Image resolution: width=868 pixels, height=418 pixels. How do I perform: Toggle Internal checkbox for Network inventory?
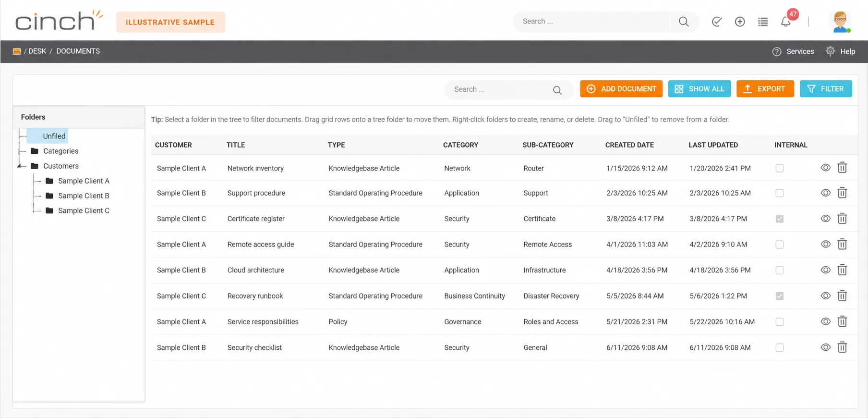pos(780,168)
